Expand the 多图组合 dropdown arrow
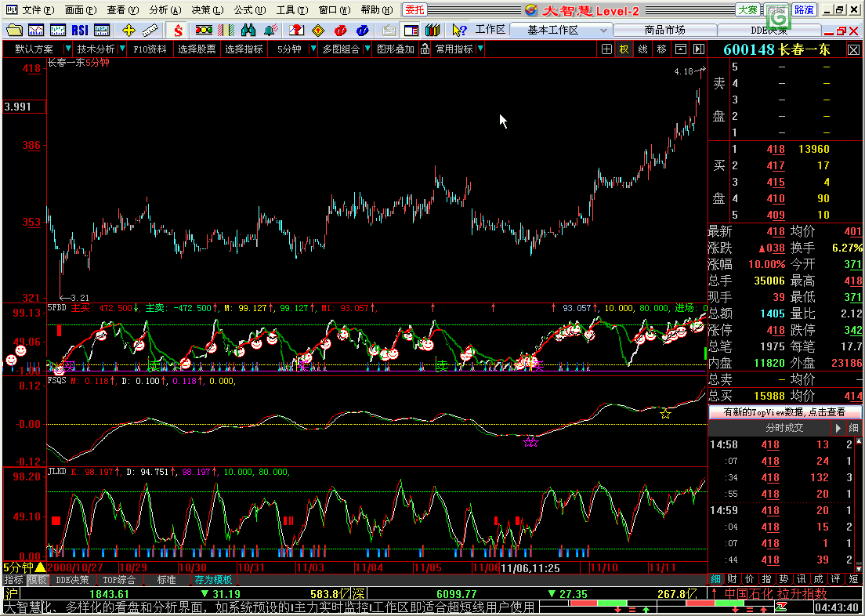This screenshot has height=616, width=865. [367, 49]
